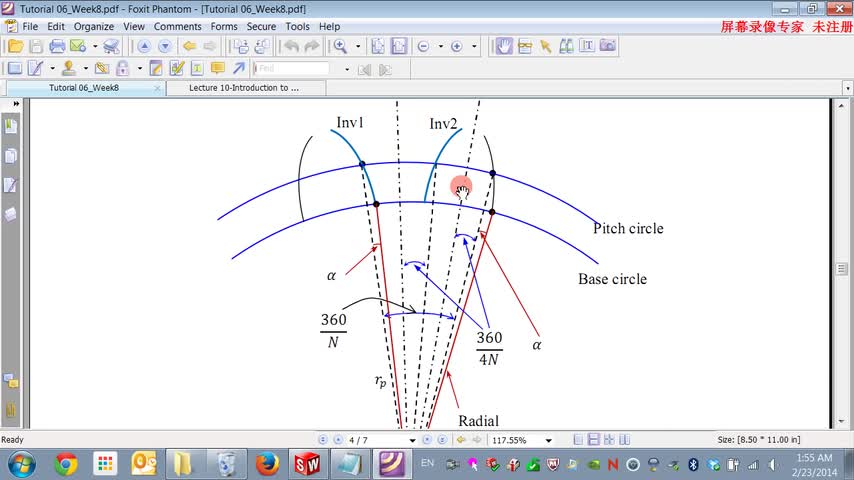Click inside the Find text field
The width and height of the screenshot is (854, 480).
292,69
